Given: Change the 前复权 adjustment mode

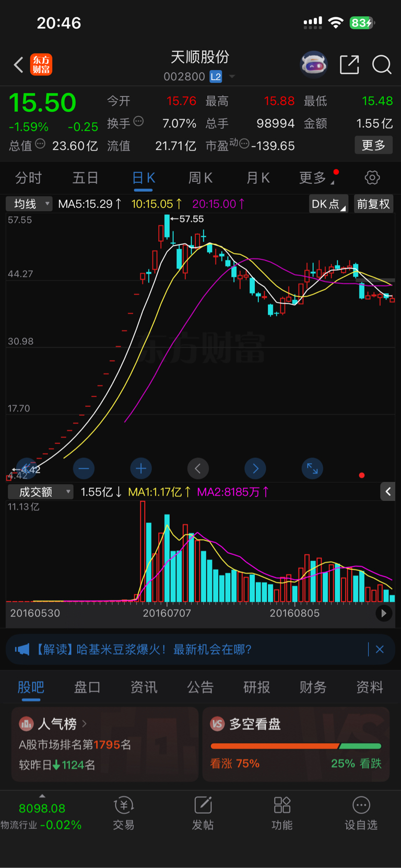Looking at the screenshot, I should [x=373, y=204].
